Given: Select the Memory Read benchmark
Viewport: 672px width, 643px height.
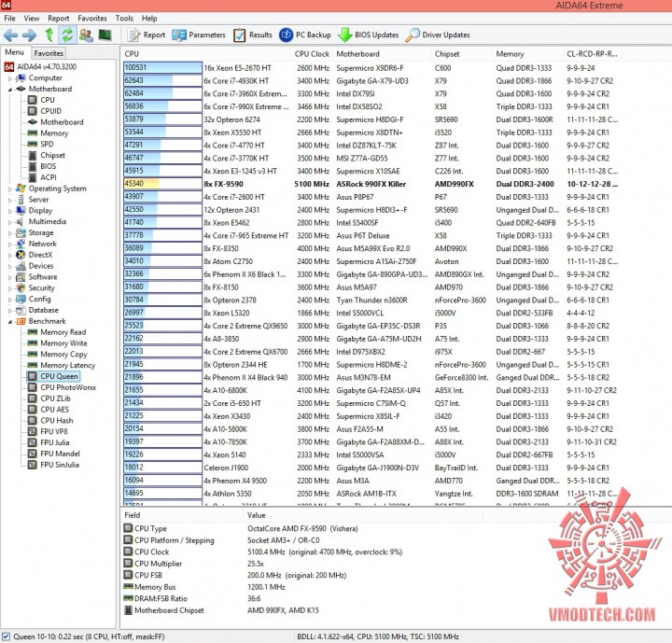Looking at the screenshot, I should click(57, 332).
